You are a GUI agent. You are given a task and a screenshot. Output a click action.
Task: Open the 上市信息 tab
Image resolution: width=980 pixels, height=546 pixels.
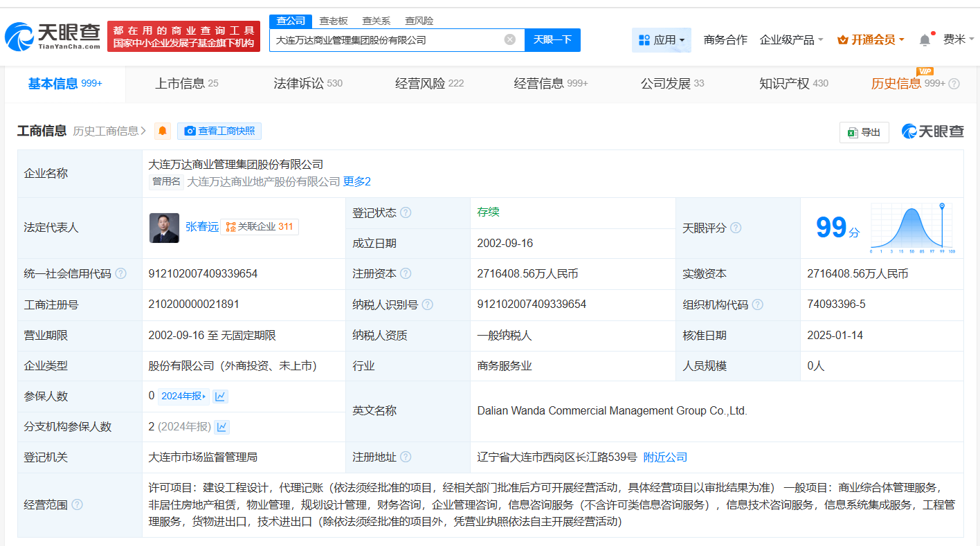click(x=186, y=84)
